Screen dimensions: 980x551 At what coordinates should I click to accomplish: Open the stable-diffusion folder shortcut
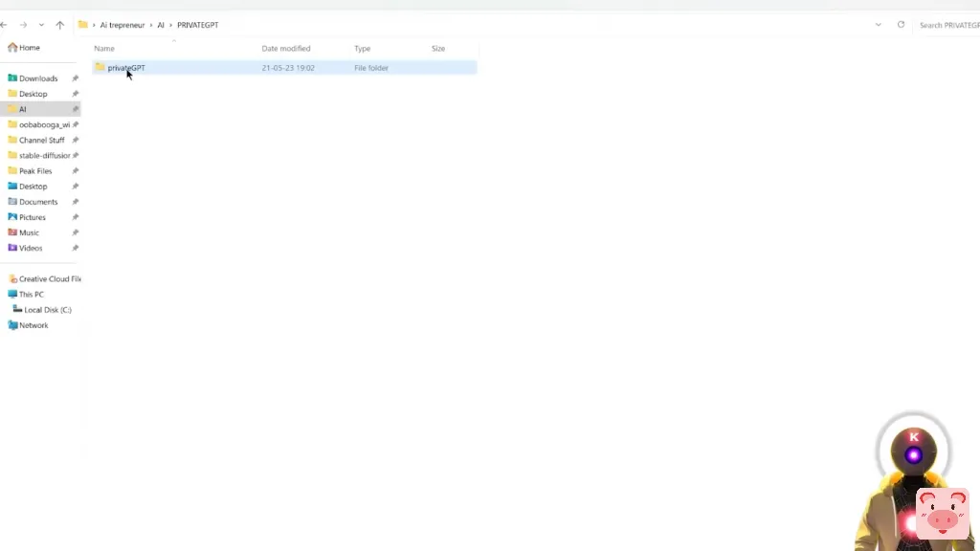pyautogui.click(x=44, y=156)
